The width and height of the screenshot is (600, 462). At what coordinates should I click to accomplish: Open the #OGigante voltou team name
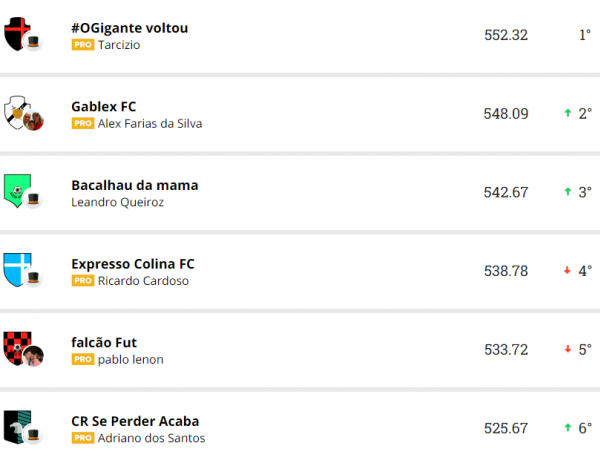129,28
